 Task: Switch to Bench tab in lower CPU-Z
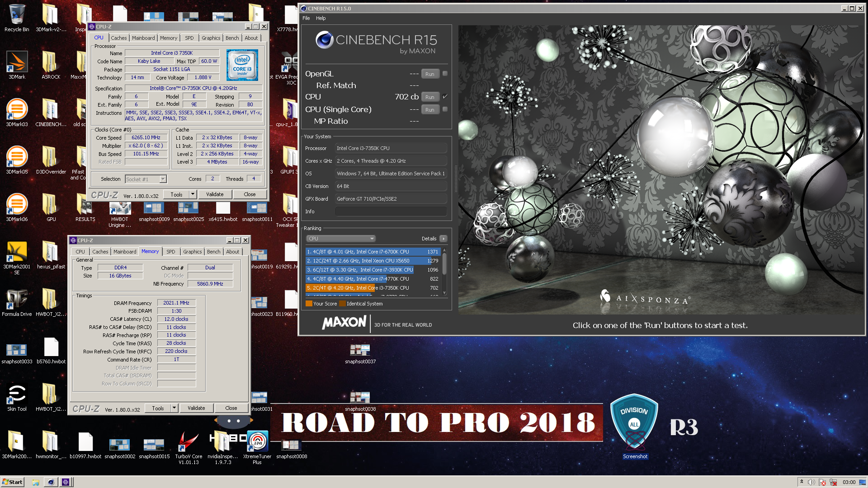tap(214, 252)
